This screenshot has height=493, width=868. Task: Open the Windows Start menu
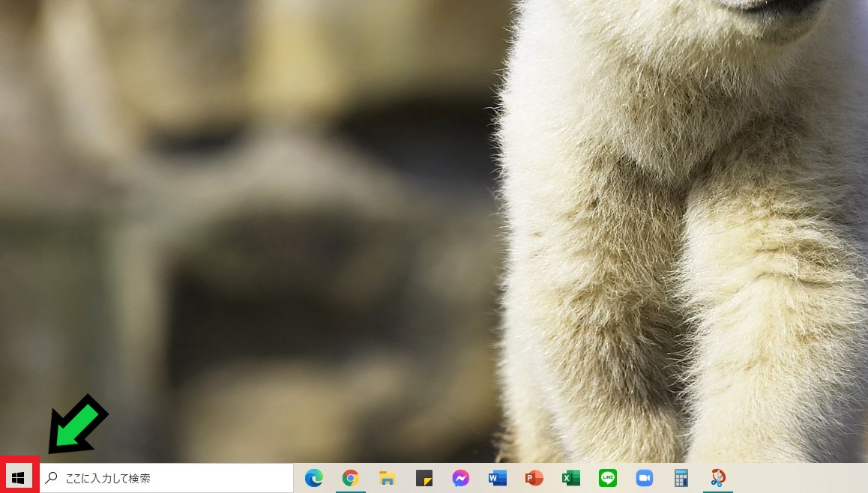18,477
